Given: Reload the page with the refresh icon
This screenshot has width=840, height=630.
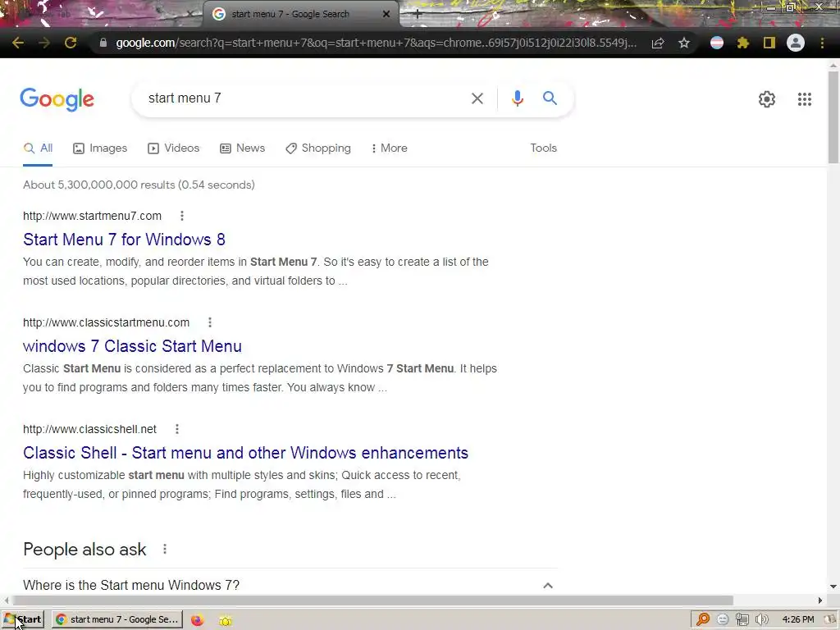Looking at the screenshot, I should tap(71, 43).
